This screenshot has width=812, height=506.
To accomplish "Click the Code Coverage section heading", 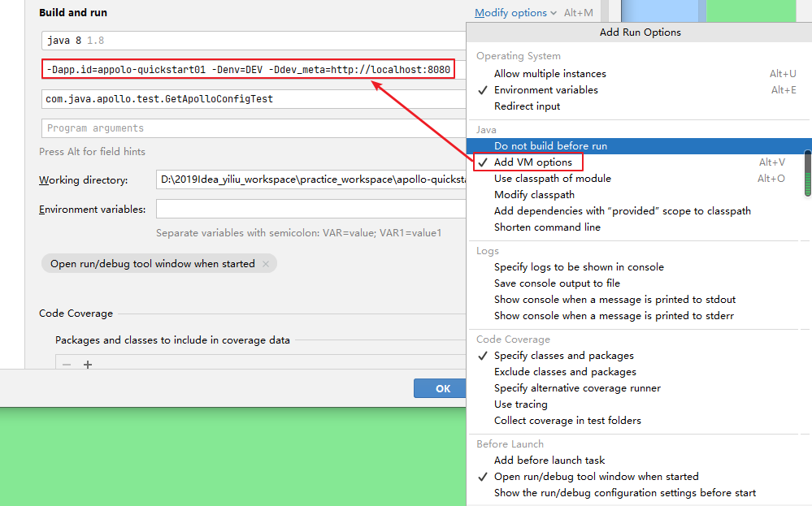I will pyautogui.click(x=76, y=314).
